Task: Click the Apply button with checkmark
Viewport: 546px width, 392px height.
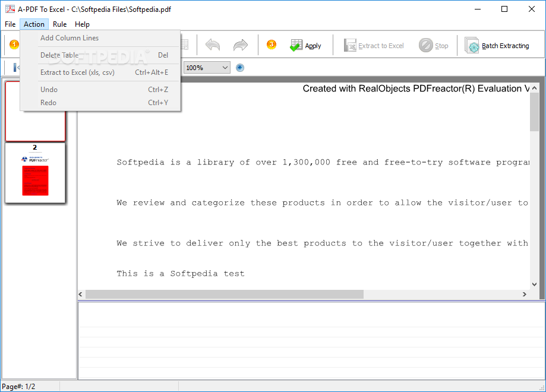Action: pos(305,45)
